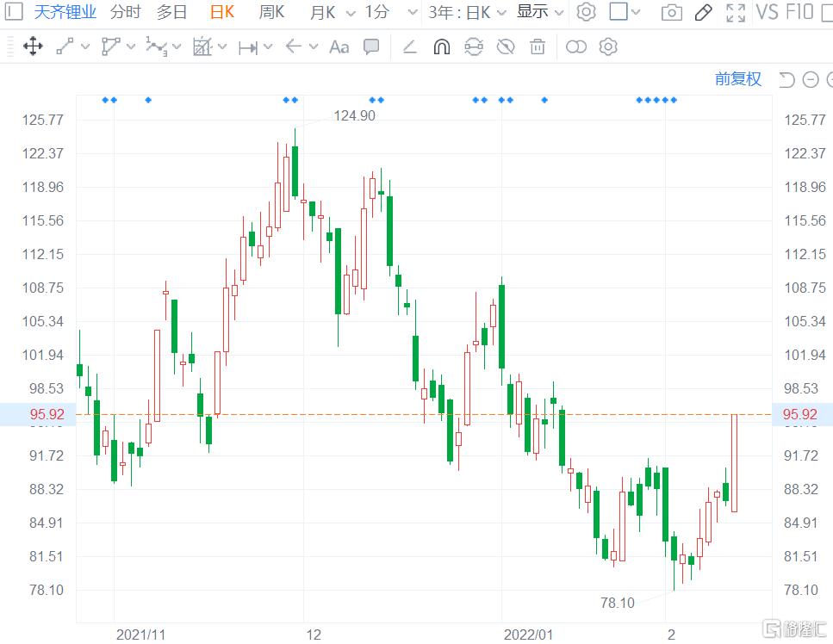Toggle the sidebar panel at top-left
Viewport: 833px width, 644px height.
click(15, 12)
